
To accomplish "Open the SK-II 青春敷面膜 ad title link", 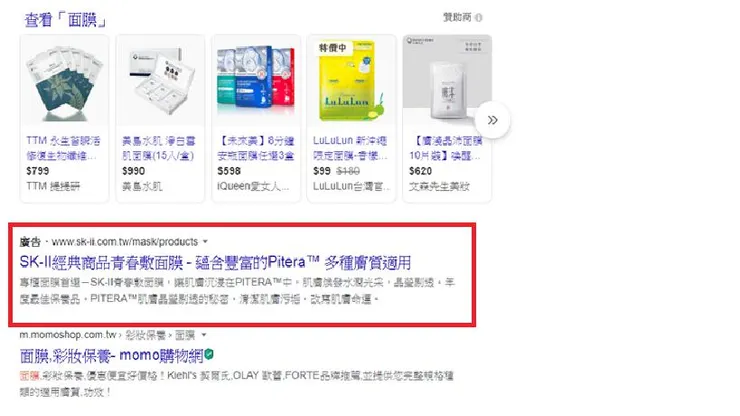I will (x=215, y=262).
